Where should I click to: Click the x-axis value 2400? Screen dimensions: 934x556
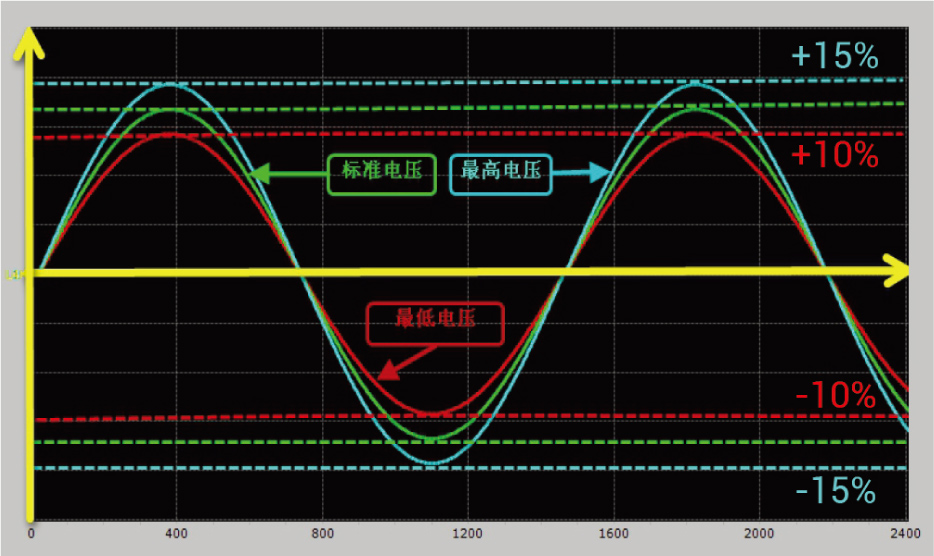click(905, 533)
